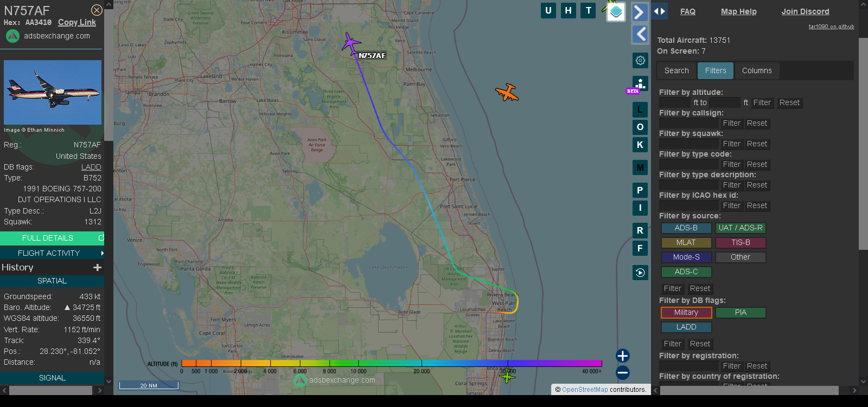Apply the squawk Filter button
This screenshot has width=868, height=407.
tap(732, 144)
